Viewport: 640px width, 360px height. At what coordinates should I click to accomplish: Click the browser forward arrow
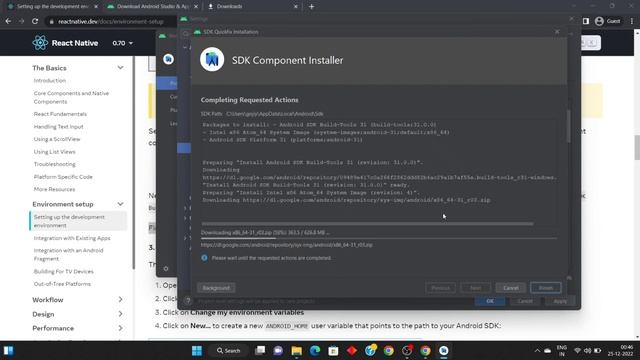(22, 21)
